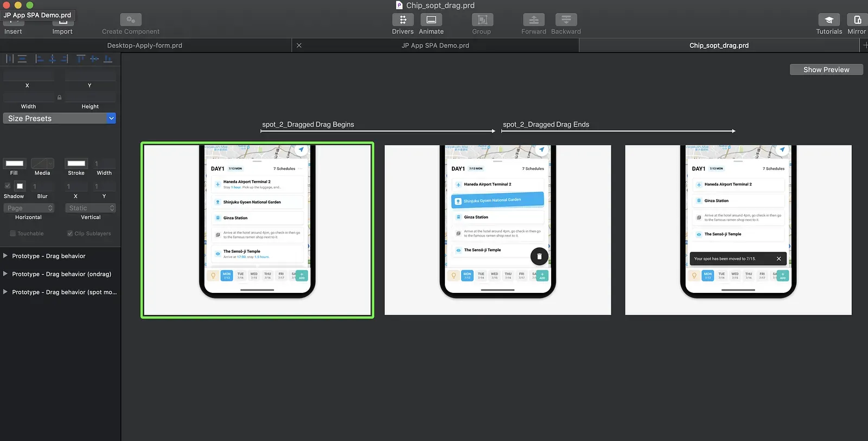Expand Prototype - Drag behavior scene
This screenshot has height=441, width=868.
click(x=5, y=255)
